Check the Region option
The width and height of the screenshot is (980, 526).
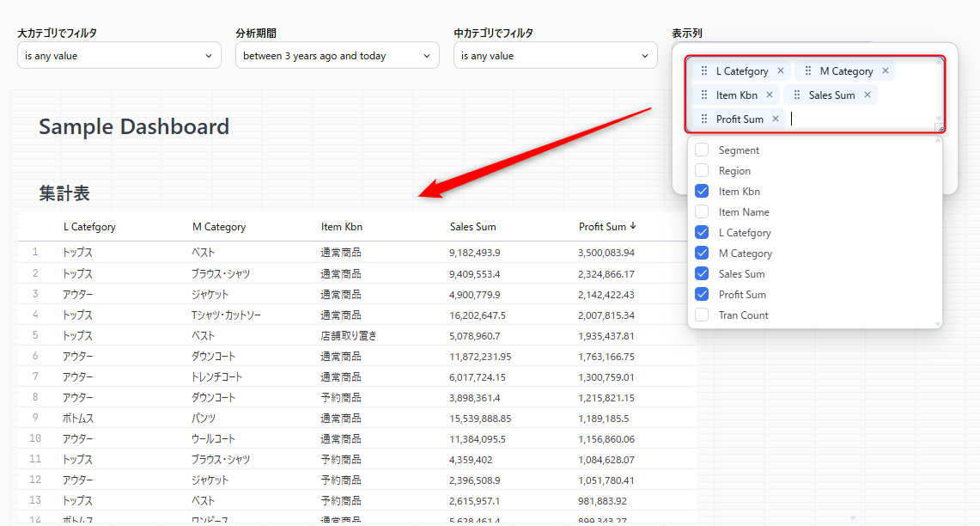702,171
